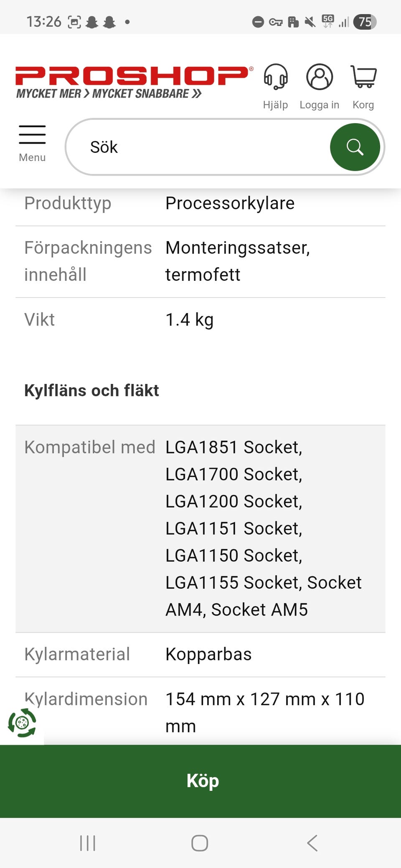Tap the Logga in account icon
Image resolution: width=401 pixels, height=868 pixels.
(x=319, y=78)
